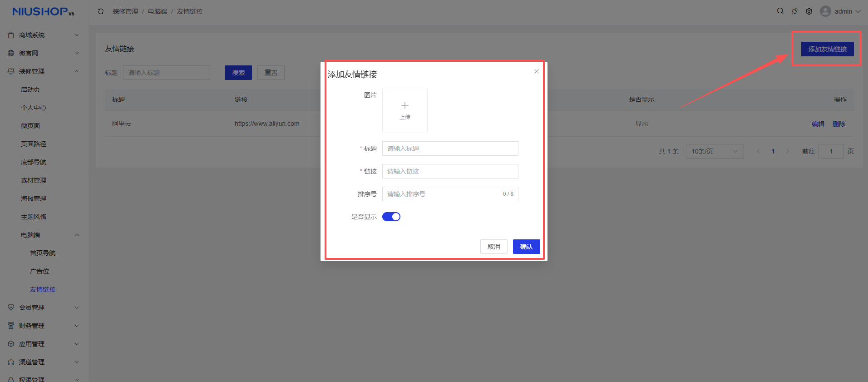Click the 会员管理 diamond icon
868x382 pixels.
[x=11, y=308]
